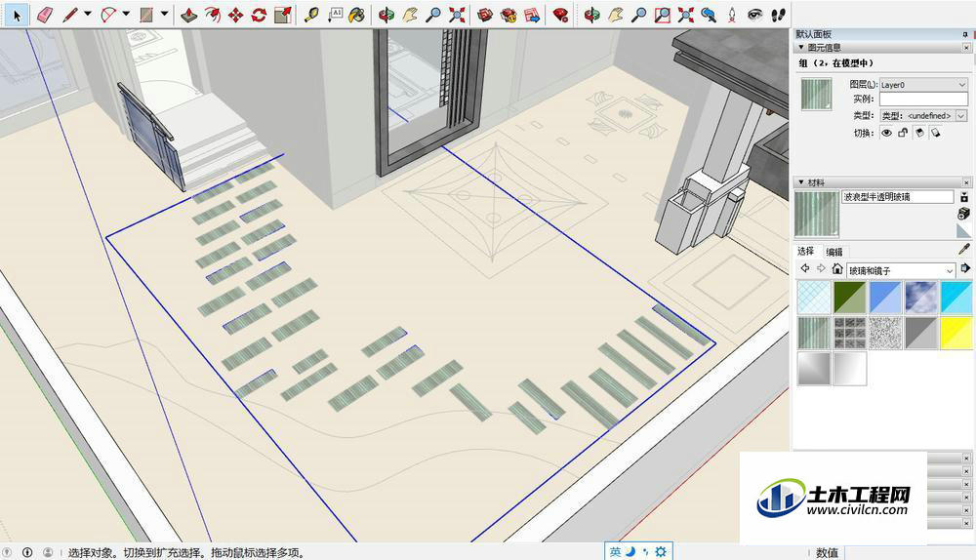Toggle the entity lock icon
Screen dimensions: 976x560
point(903,133)
